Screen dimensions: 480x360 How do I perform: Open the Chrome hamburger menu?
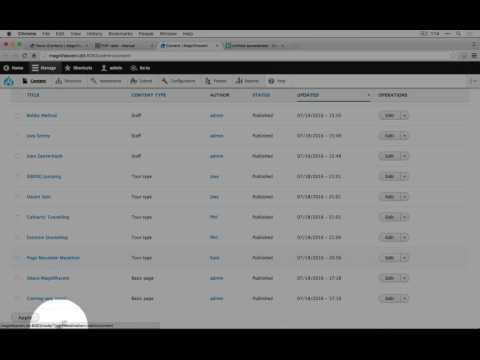click(474, 56)
